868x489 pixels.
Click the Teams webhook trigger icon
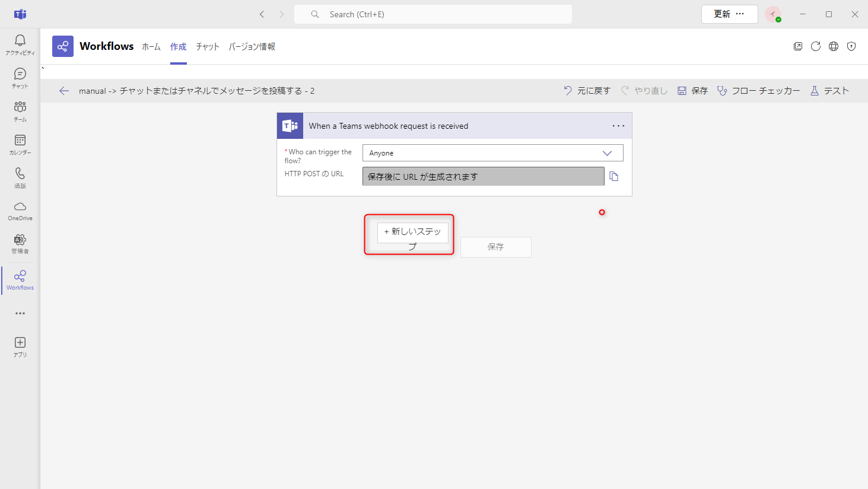tap(290, 126)
